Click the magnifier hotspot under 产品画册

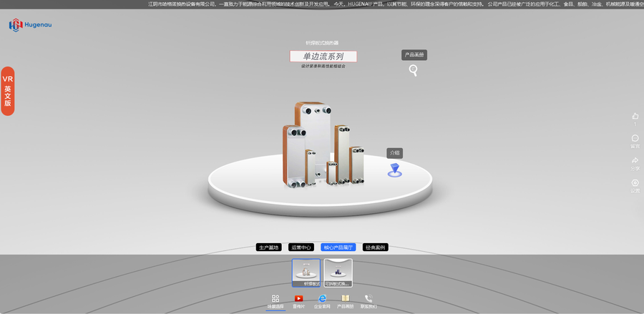click(414, 70)
